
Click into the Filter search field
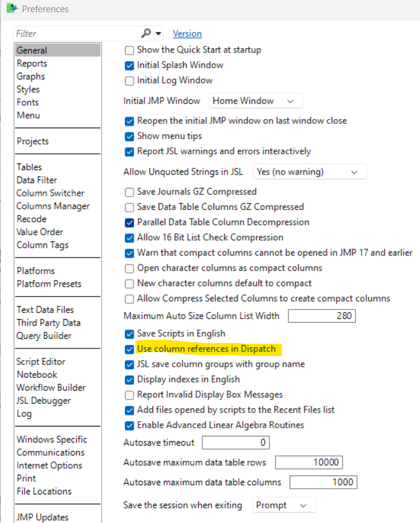tap(78, 34)
